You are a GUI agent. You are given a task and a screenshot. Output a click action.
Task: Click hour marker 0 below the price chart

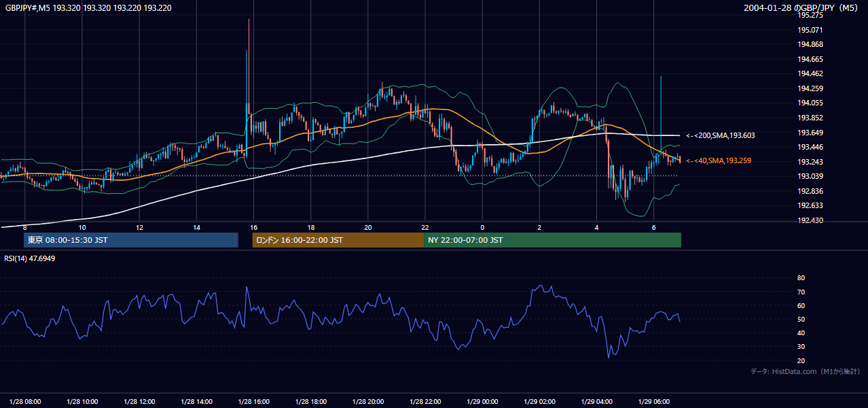(x=482, y=227)
